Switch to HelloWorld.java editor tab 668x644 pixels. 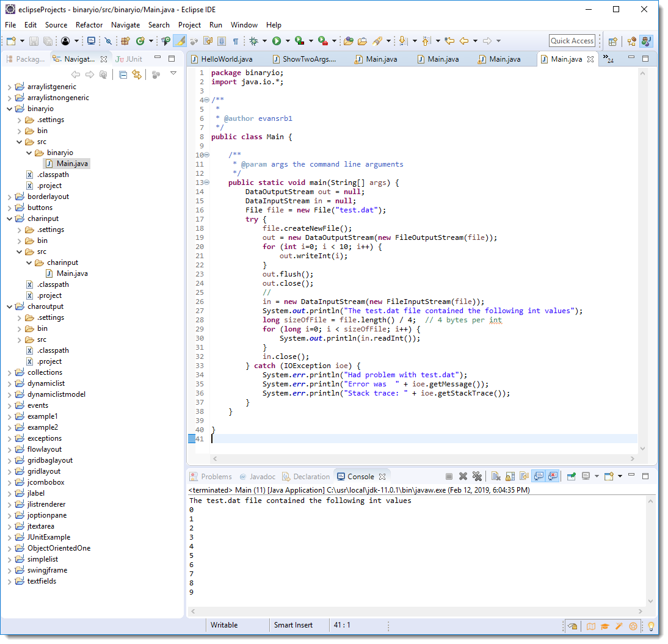(222, 59)
